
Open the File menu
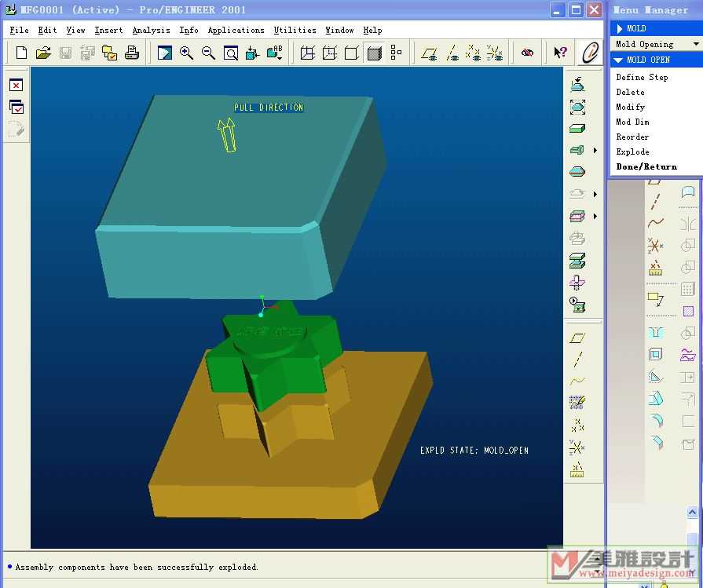(20, 30)
